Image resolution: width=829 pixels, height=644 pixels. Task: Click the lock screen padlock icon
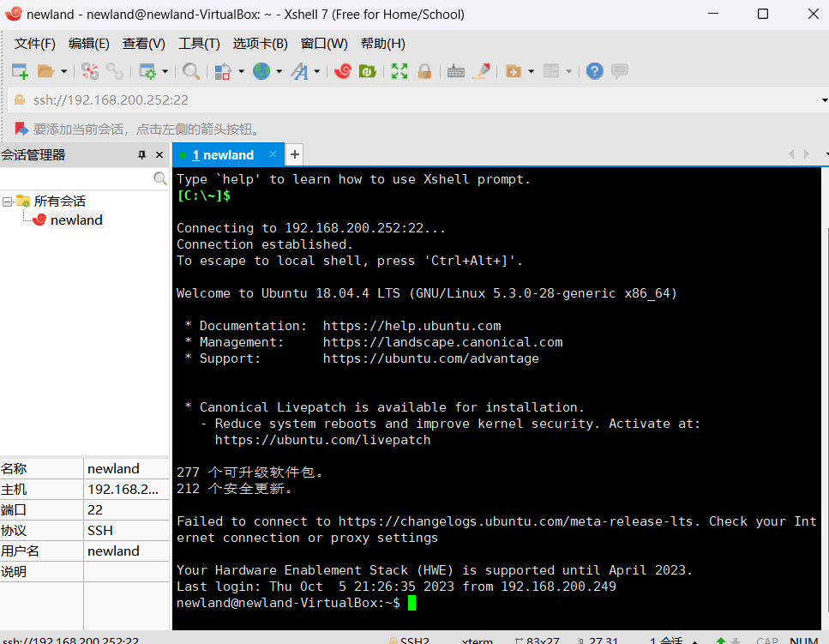pyautogui.click(x=424, y=71)
